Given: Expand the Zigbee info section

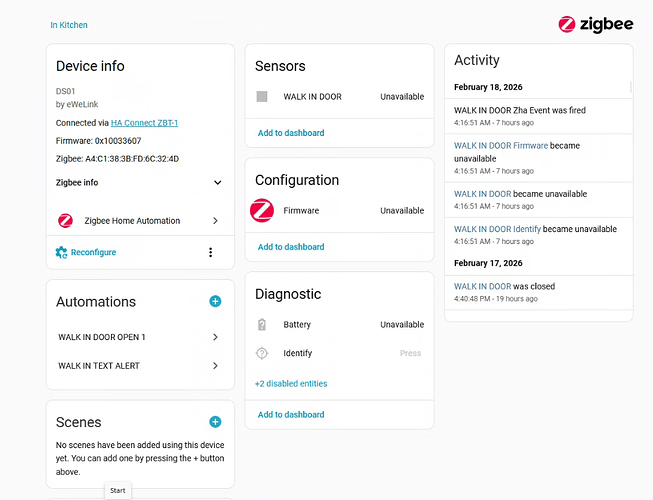Looking at the screenshot, I should click(218, 183).
